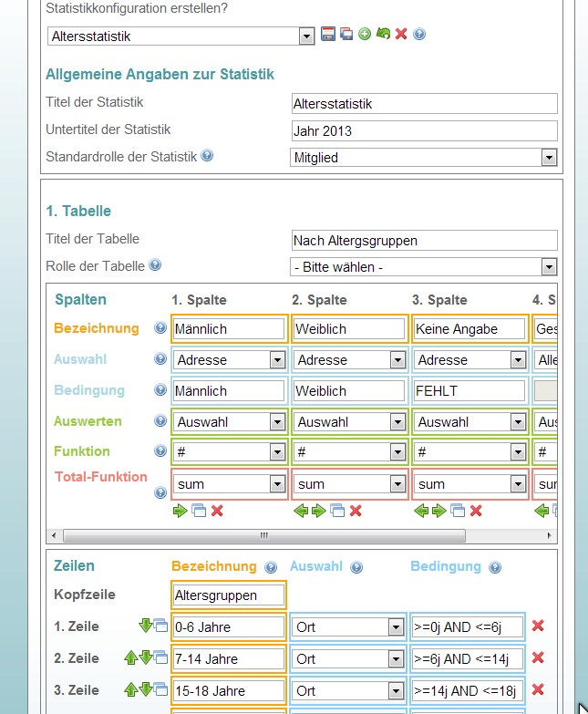The image size is (588, 714).
Task: Click the green undo arrow icon
Action: pyautogui.click(x=383, y=35)
